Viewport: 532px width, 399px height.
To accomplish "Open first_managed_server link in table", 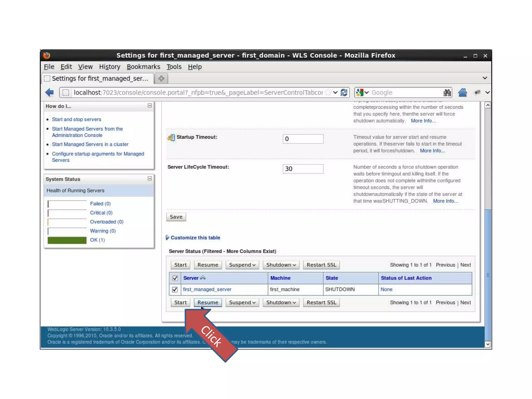I will (207, 289).
